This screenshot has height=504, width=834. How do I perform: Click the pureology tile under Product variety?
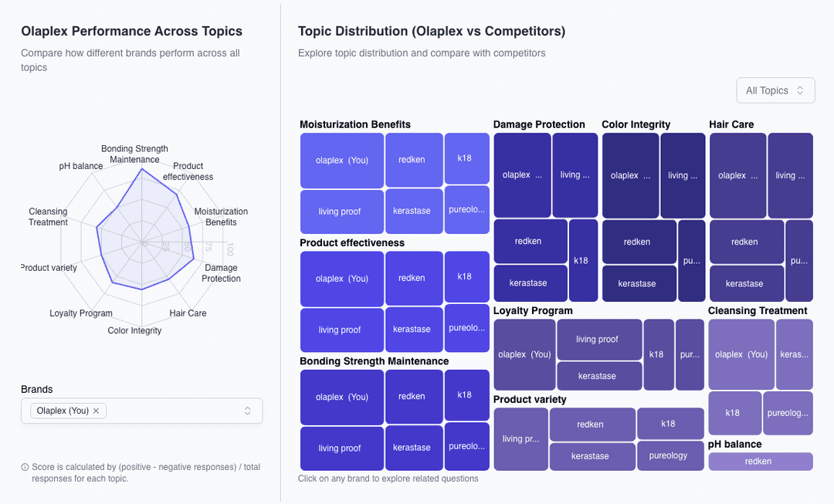click(x=670, y=456)
